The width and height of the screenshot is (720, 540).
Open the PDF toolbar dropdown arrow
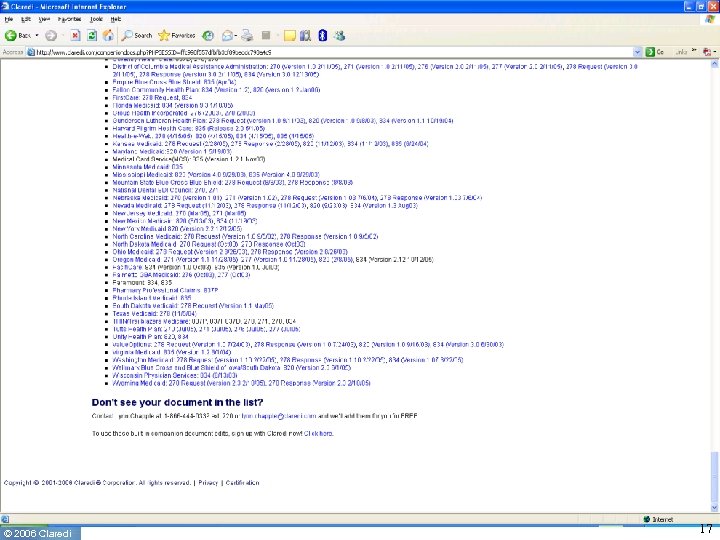tap(714, 52)
